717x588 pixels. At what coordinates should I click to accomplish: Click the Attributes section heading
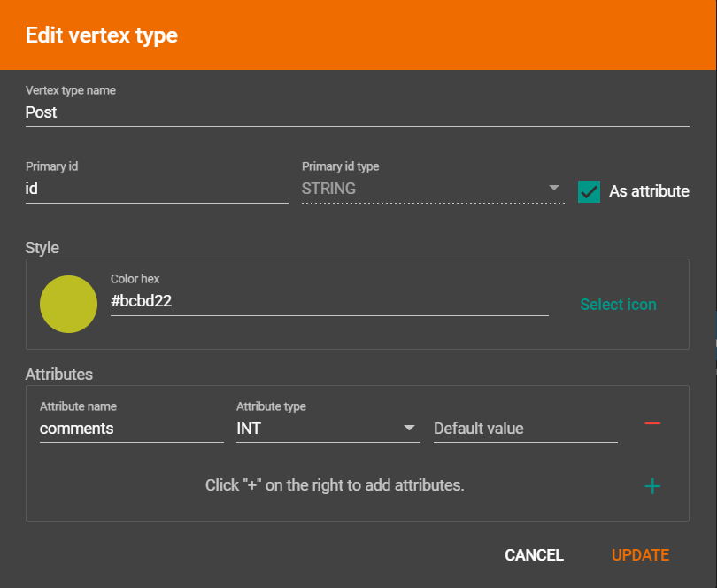[59, 375]
